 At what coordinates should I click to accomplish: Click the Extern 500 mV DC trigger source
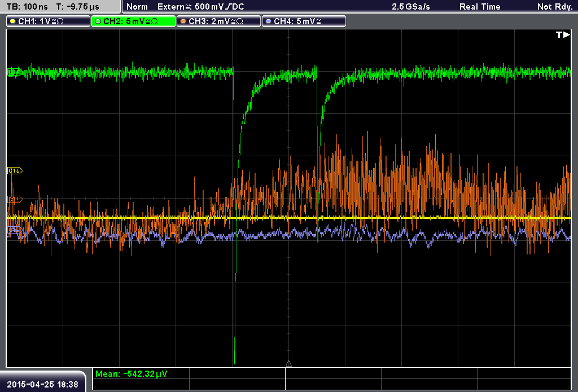coord(200,7)
